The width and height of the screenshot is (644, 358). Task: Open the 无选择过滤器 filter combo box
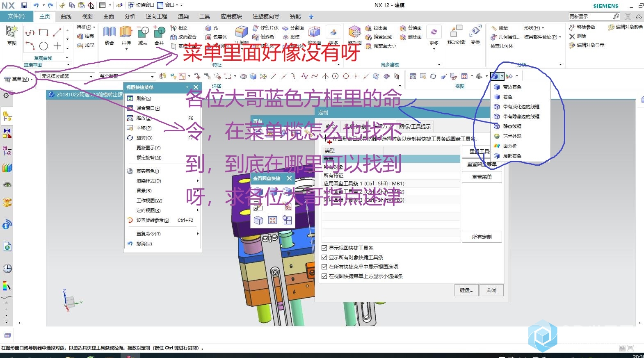[68, 76]
